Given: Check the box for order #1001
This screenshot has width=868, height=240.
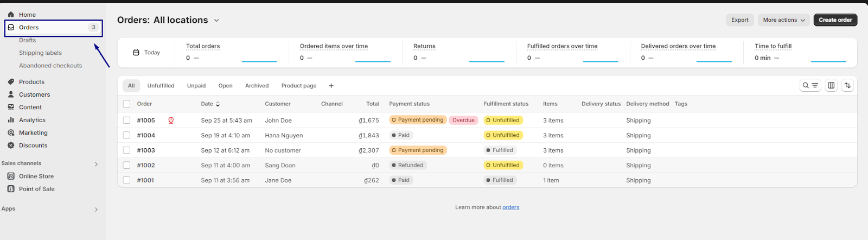Looking at the screenshot, I should [x=126, y=180].
